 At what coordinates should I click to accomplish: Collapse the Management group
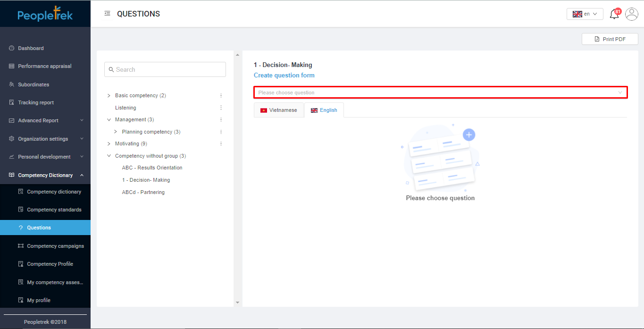tap(109, 119)
